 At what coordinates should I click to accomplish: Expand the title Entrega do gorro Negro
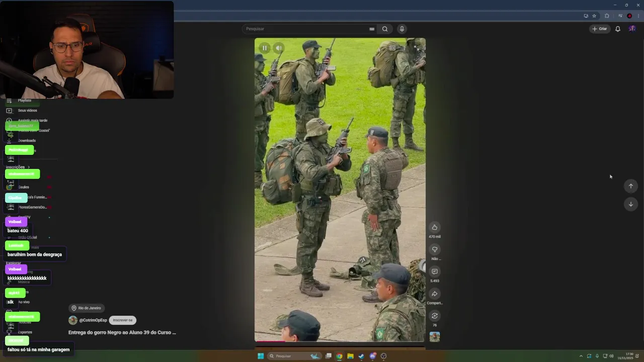[x=122, y=332]
